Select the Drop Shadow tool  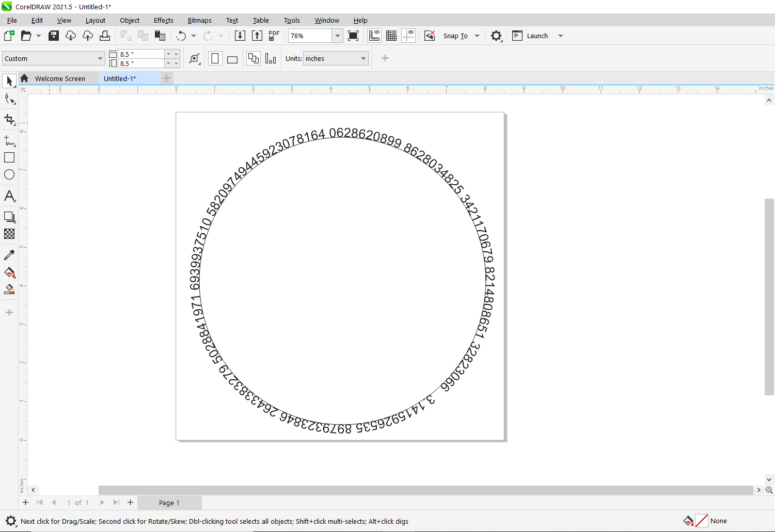click(x=9, y=217)
